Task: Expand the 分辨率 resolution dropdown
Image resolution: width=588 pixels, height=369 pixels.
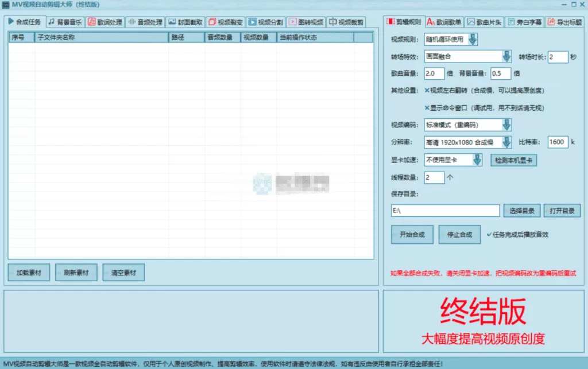Action: 505,141
